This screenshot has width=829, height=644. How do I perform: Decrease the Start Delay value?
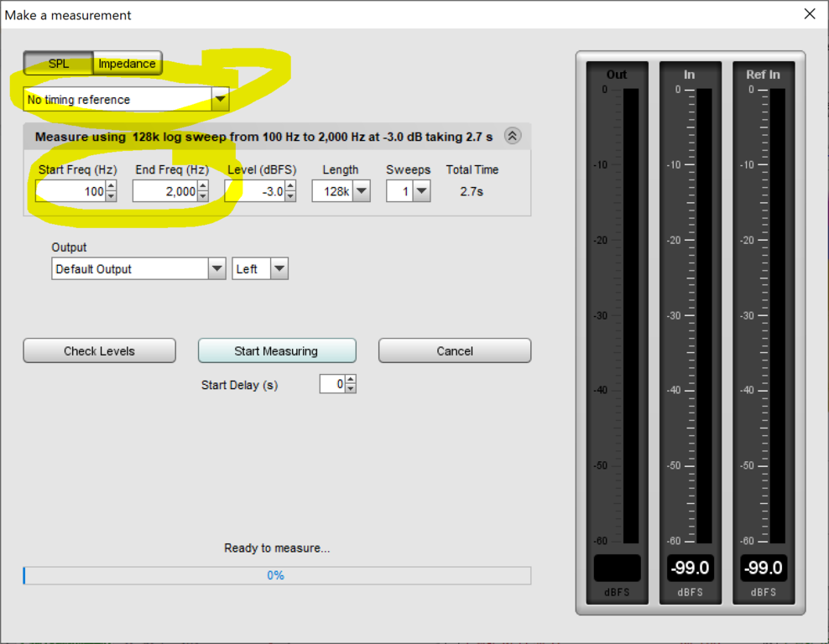coord(351,389)
